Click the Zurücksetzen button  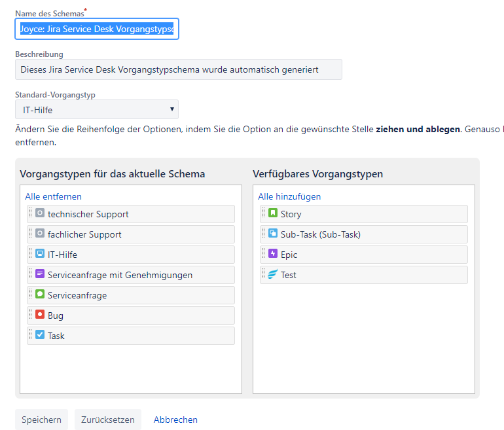[108, 420]
